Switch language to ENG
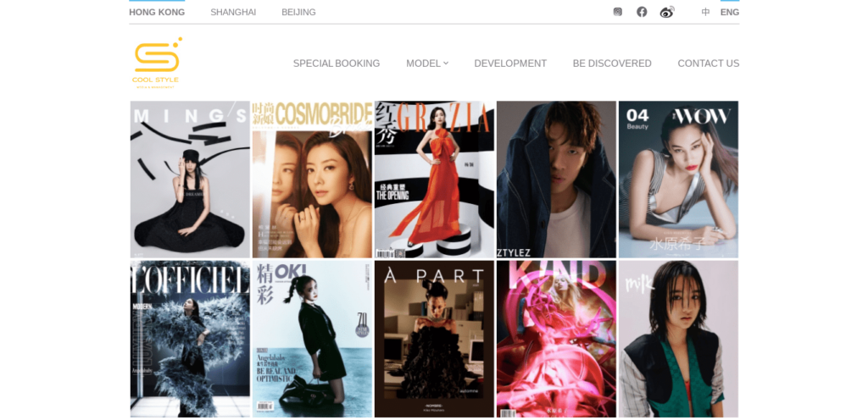The width and height of the screenshot is (868, 420). (x=730, y=12)
